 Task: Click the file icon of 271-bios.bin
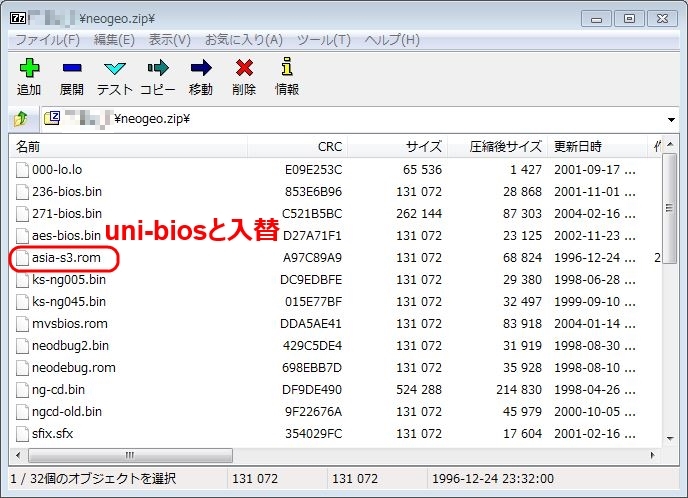coord(22,214)
